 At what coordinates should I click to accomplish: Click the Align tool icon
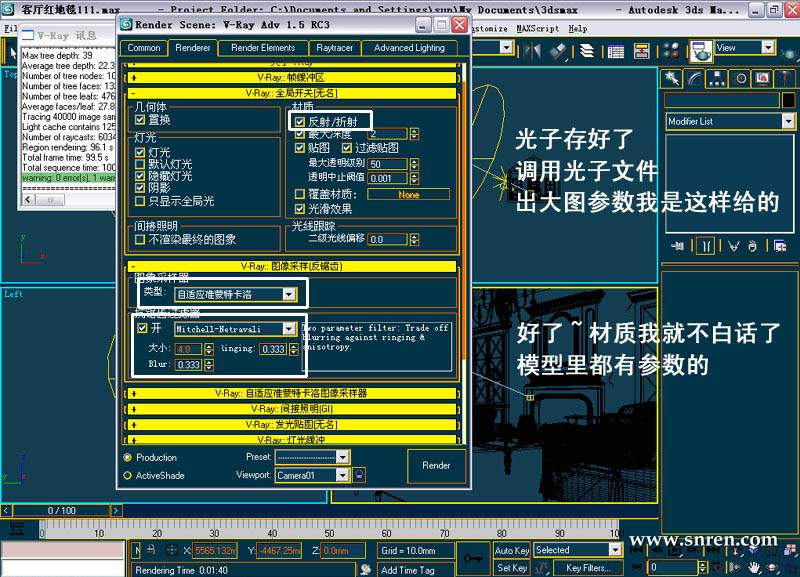click(559, 51)
